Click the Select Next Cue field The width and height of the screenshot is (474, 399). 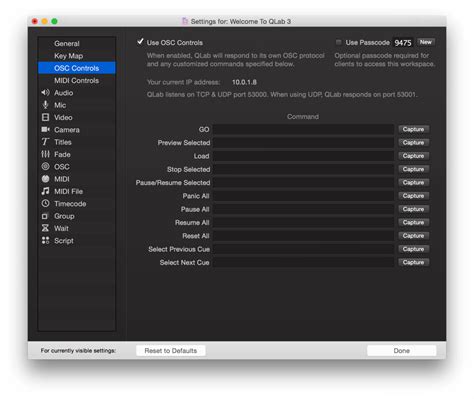303,263
